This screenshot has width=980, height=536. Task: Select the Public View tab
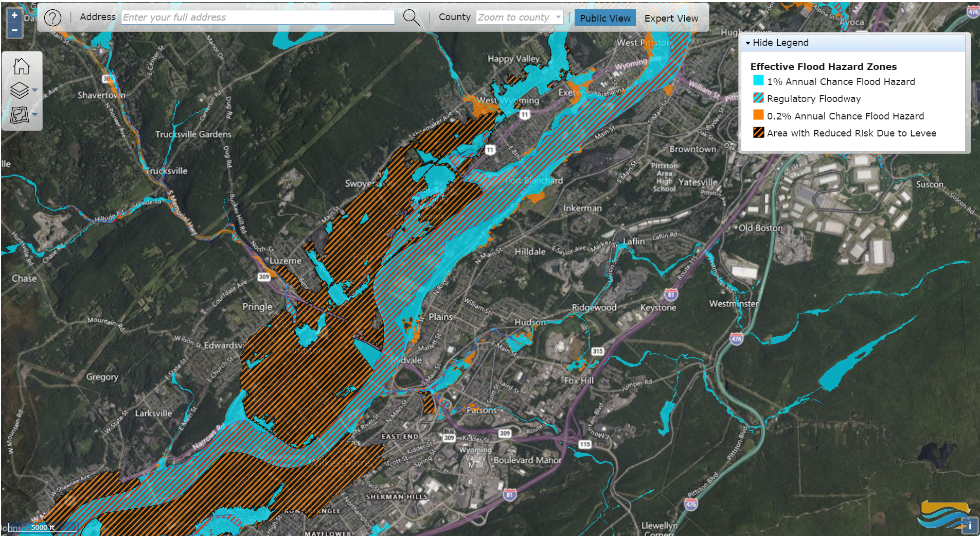pos(605,18)
